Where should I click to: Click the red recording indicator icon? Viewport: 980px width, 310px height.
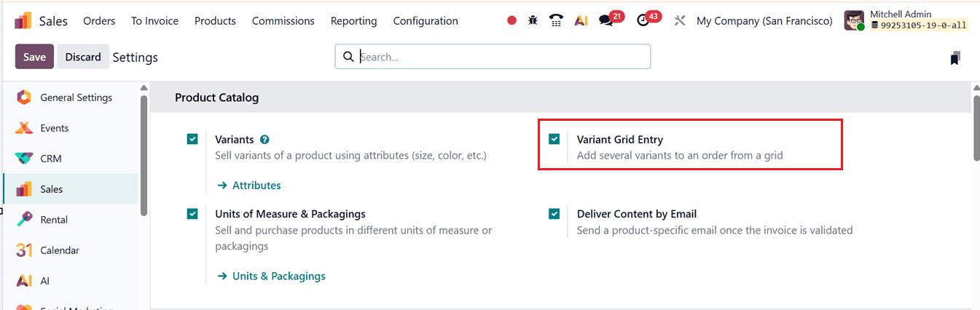click(511, 20)
